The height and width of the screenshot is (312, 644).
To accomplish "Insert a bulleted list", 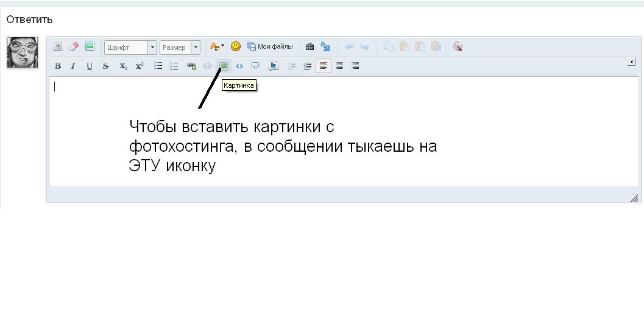I will point(158,66).
